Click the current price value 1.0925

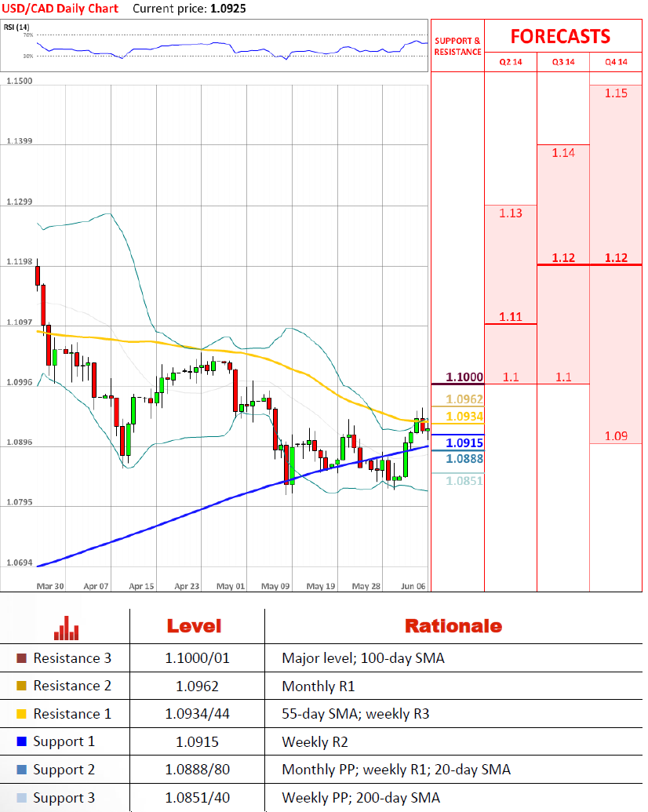228,9
